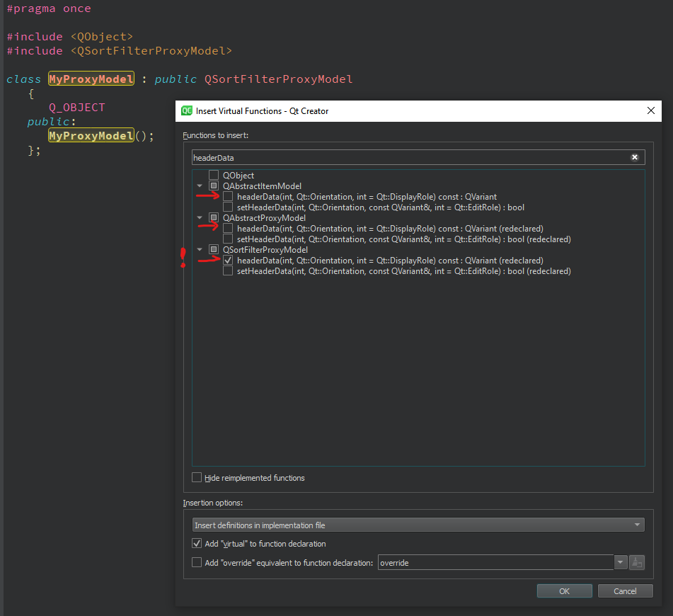
Task: Select setHeaderData row text in QAbstractProxyModel
Action: pos(404,239)
